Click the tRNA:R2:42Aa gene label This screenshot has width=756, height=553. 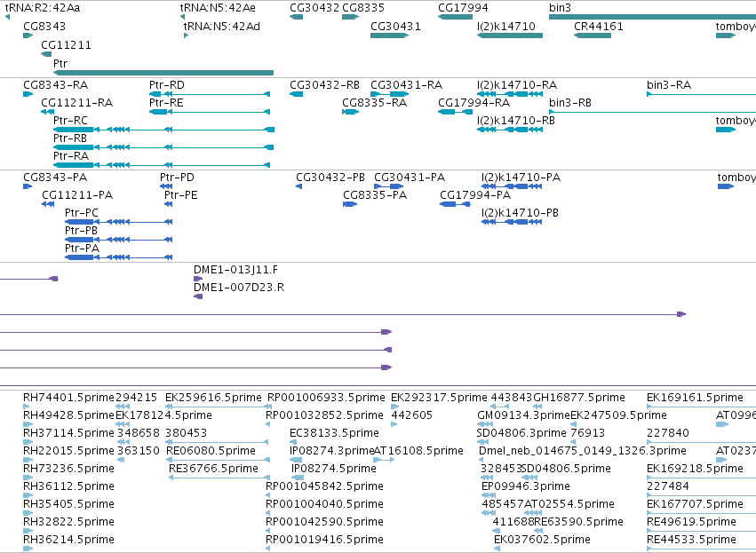pos(43,8)
